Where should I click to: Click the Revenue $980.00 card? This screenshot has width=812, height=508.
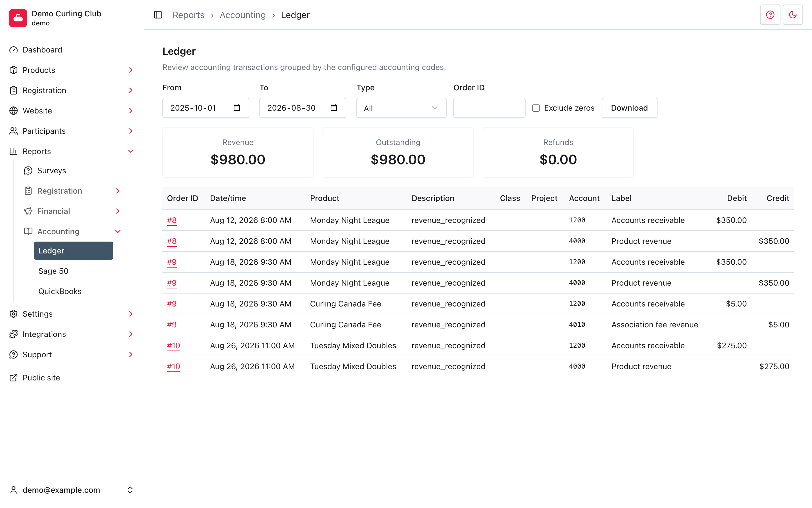click(x=238, y=152)
